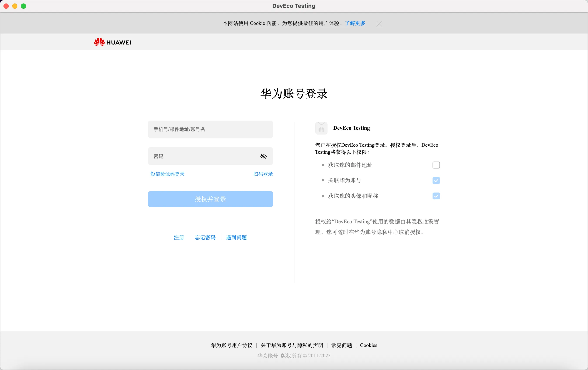588x370 pixels.
Task: Switch to SMS verification code login
Action: (167, 174)
